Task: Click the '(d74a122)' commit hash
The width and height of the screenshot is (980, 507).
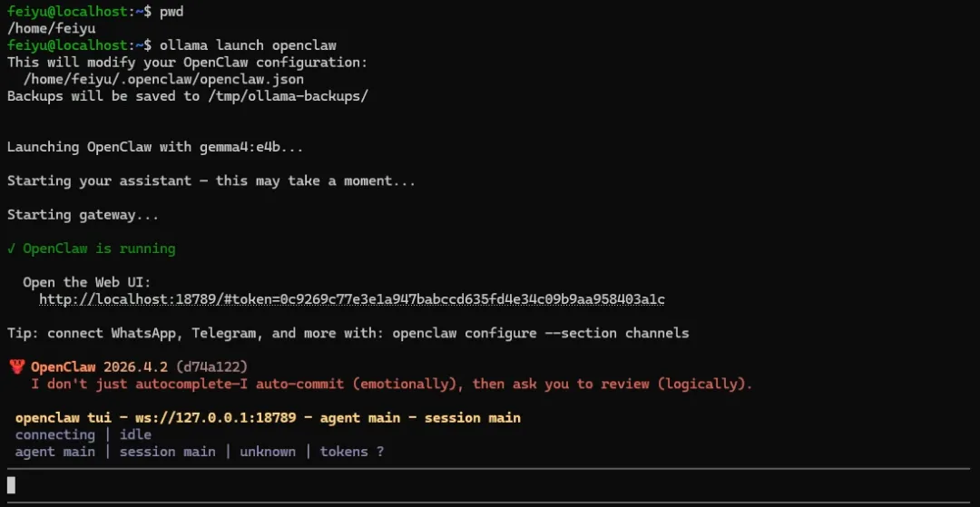Action: click(211, 366)
